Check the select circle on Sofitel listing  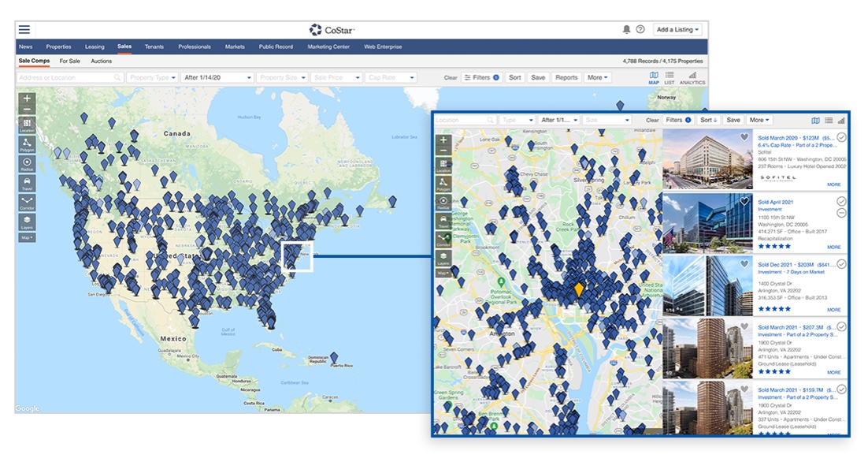click(841, 137)
